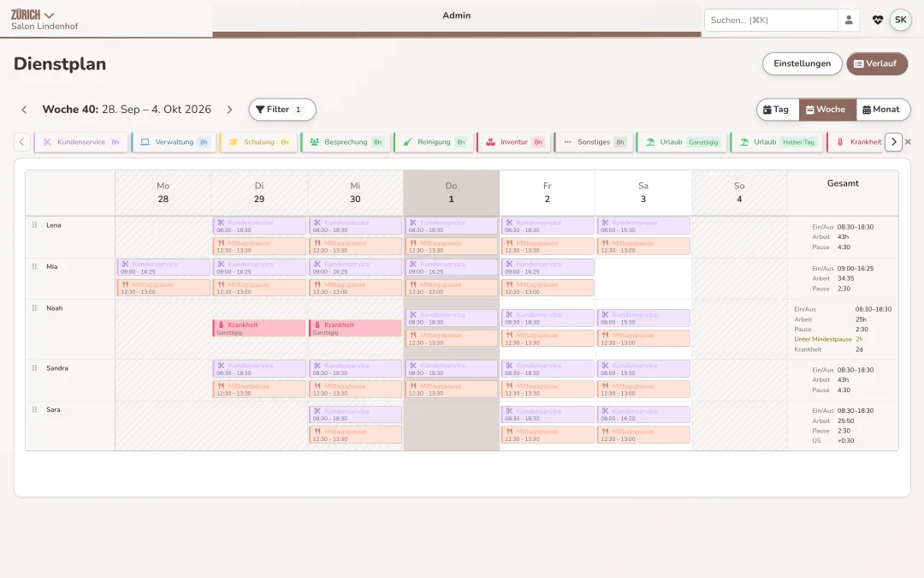Screen dimensions: 924x578
Task: Click the search input field
Action: 771,20
